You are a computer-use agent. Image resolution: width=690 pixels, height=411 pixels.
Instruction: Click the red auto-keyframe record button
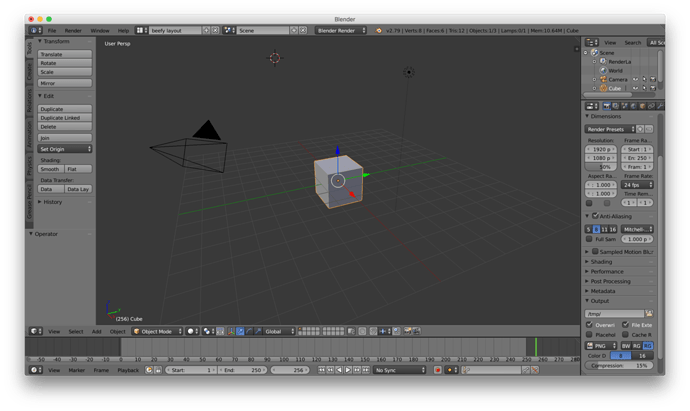click(438, 370)
